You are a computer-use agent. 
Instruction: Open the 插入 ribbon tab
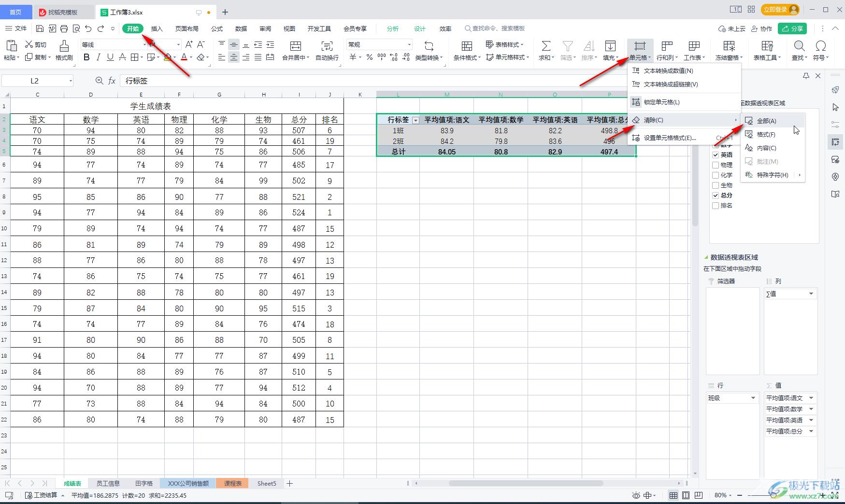157,28
